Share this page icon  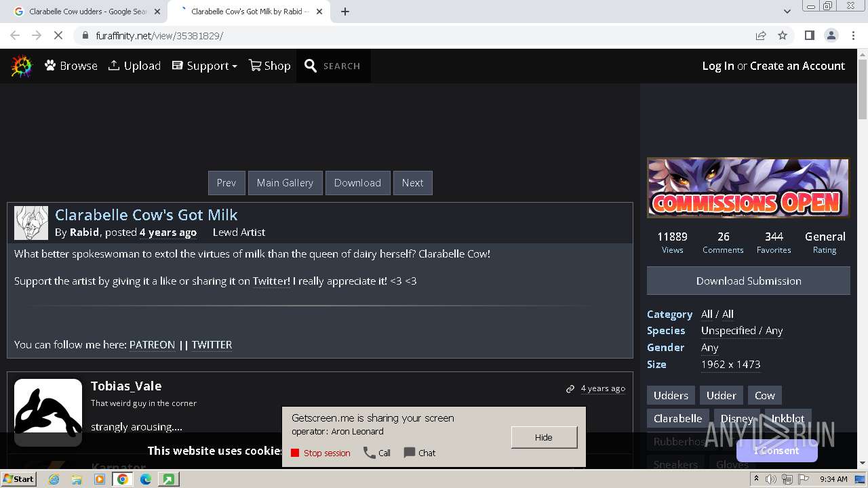tap(761, 35)
